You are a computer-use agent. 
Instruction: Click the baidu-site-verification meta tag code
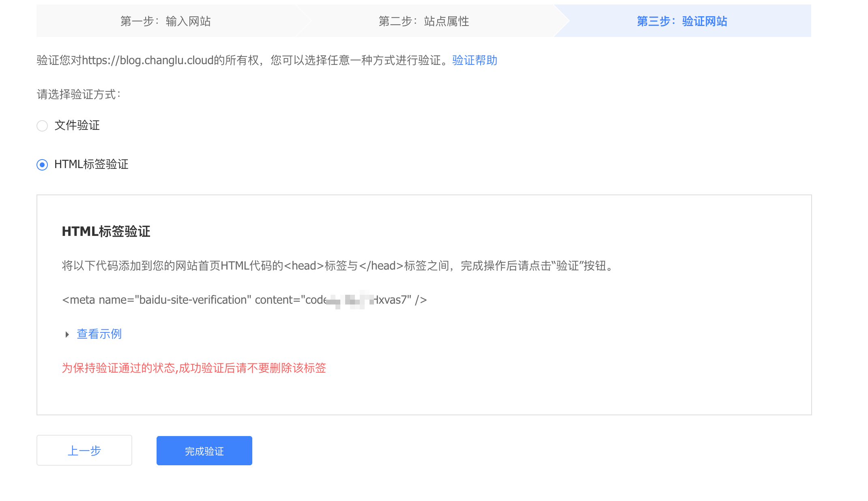pyautogui.click(x=245, y=300)
